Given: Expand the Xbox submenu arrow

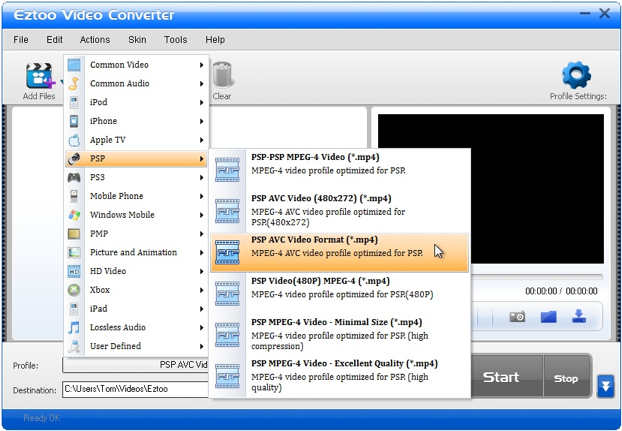Looking at the screenshot, I should [x=202, y=290].
